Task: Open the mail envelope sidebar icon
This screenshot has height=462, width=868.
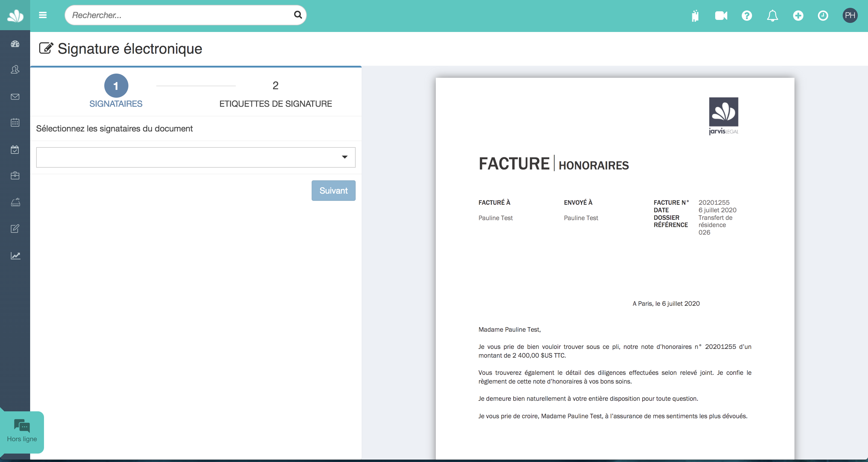Action: (15, 97)
